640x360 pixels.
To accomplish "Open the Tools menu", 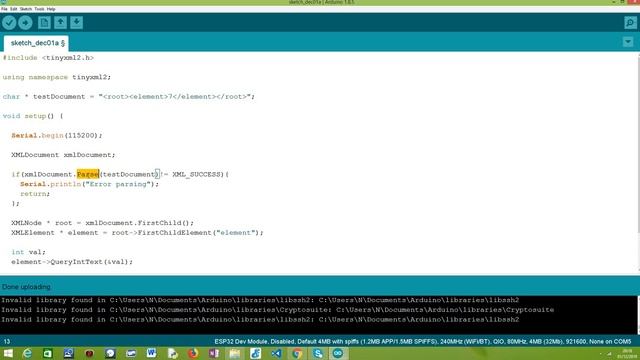I will click(39, 9).
